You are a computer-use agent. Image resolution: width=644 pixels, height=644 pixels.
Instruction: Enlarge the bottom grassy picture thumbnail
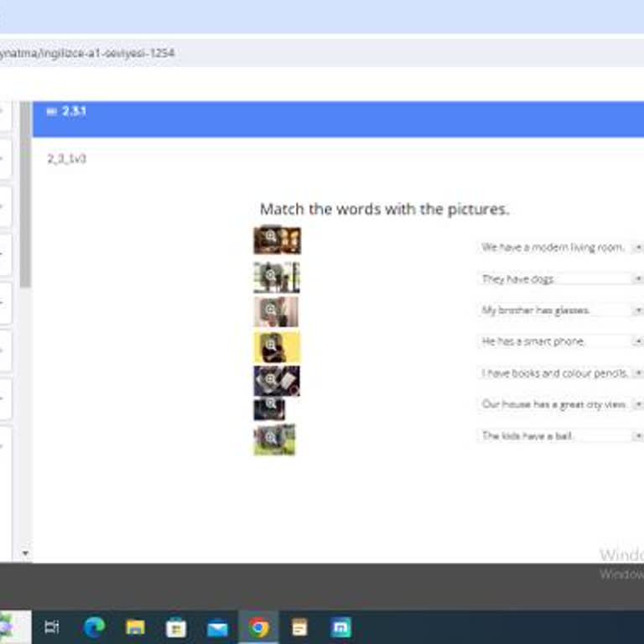[x=271, y=437]
